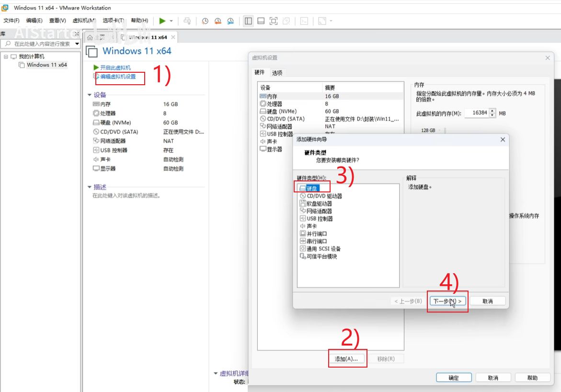Screen dimensions: 561x392
Task: Click the green power on play icon
Action: point(162,21)
